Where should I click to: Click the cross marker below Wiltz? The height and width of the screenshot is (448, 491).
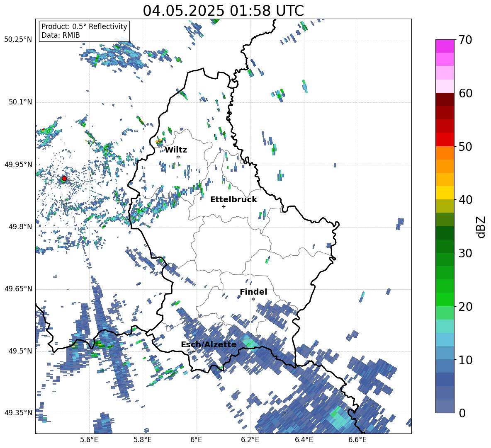[178, 157]
